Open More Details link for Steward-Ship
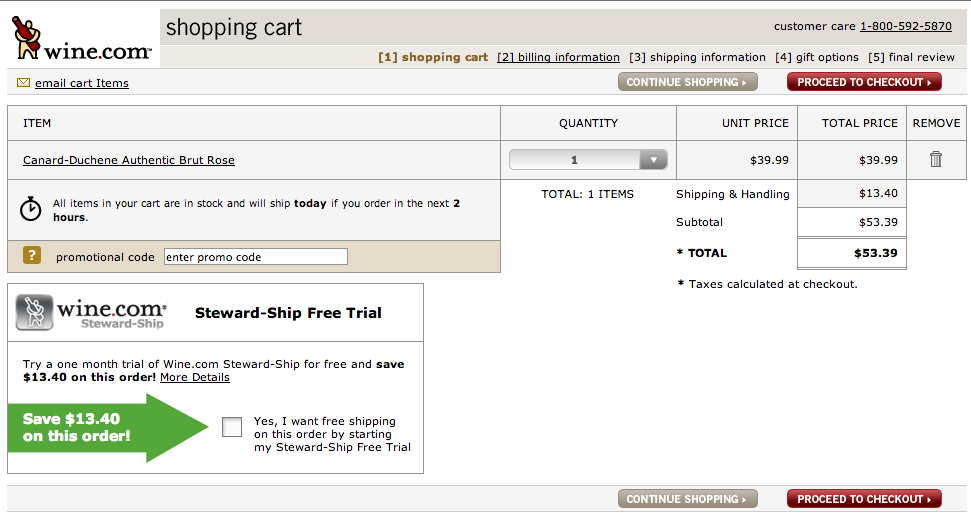971x513 pixels. [194, 377]
